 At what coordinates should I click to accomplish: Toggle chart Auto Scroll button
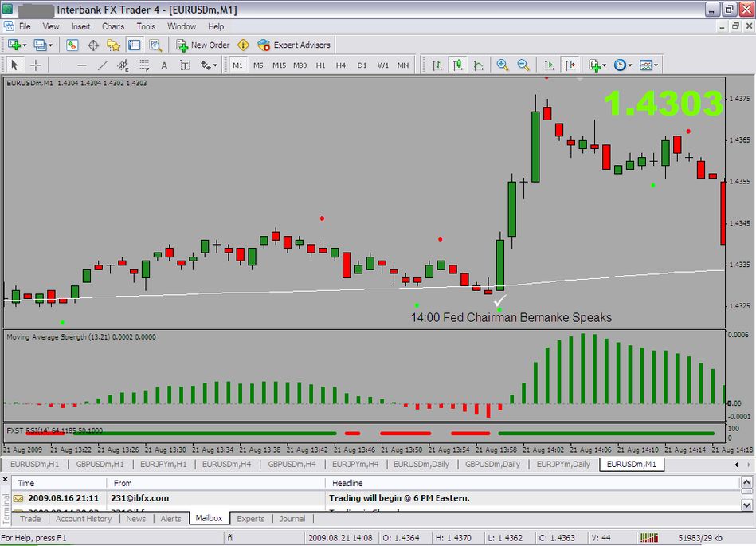(x=549, y=65)
